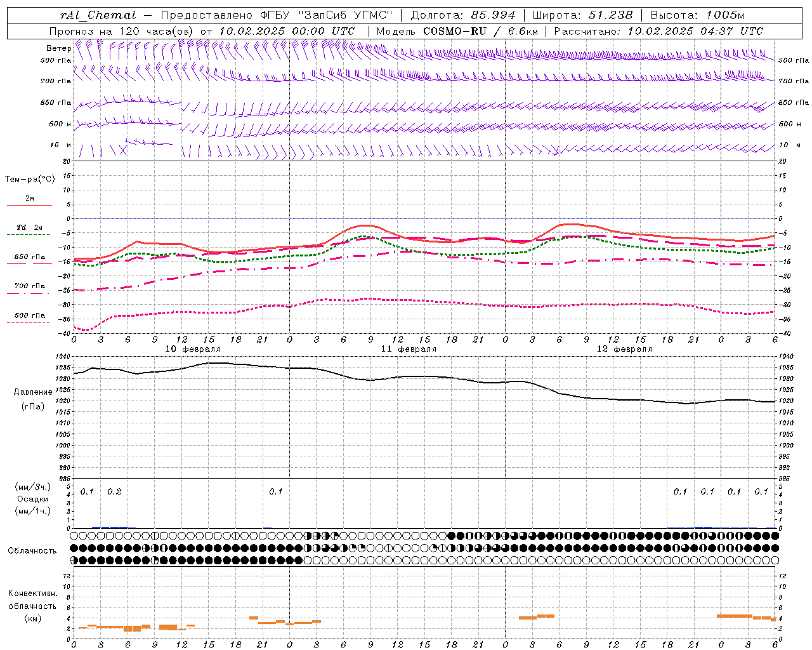Click the model name COSMO-RU / 6.6км
This screenshot has height=650, width=812.
tap(481, 31)
